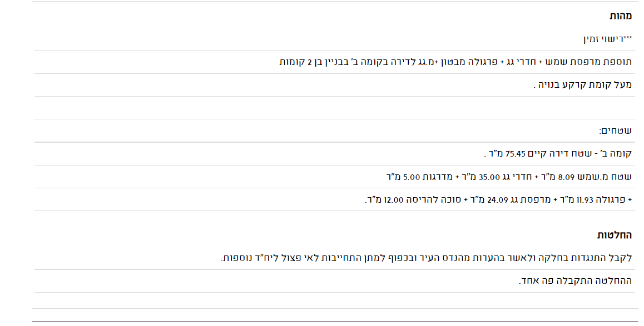Screen dimensions: 644x326
Task: Click the "מהות" section heading
Action: pyautogui.click(x=620, y=16)
